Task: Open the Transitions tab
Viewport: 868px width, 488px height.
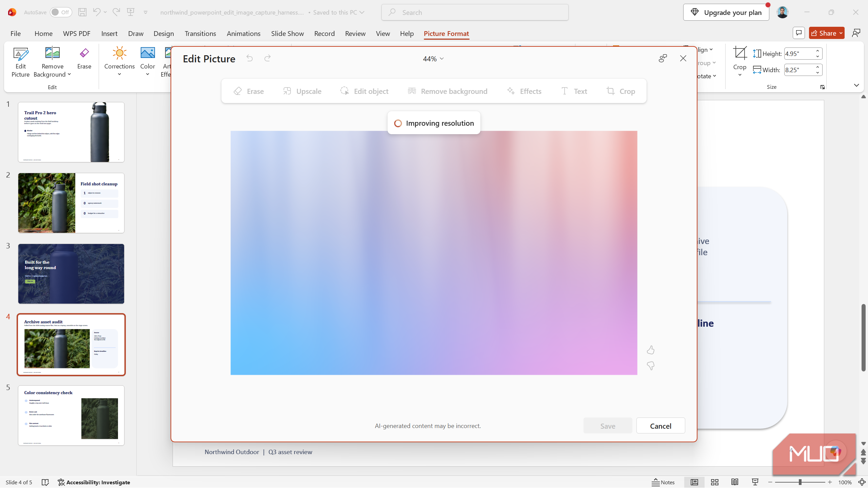Action: [x=200, y=33]
